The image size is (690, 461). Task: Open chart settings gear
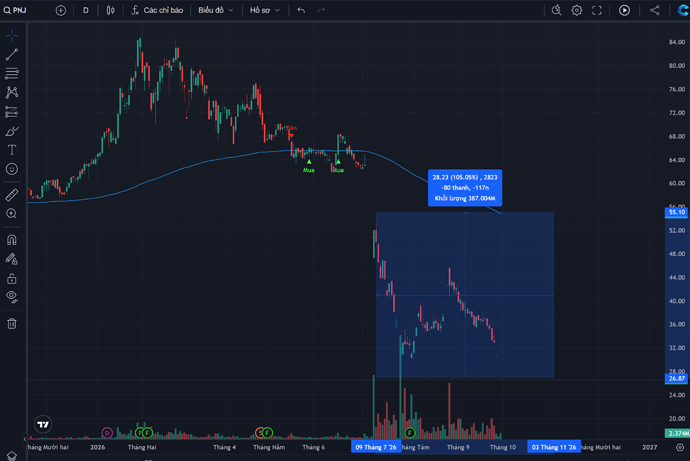[x=576, y=10]
